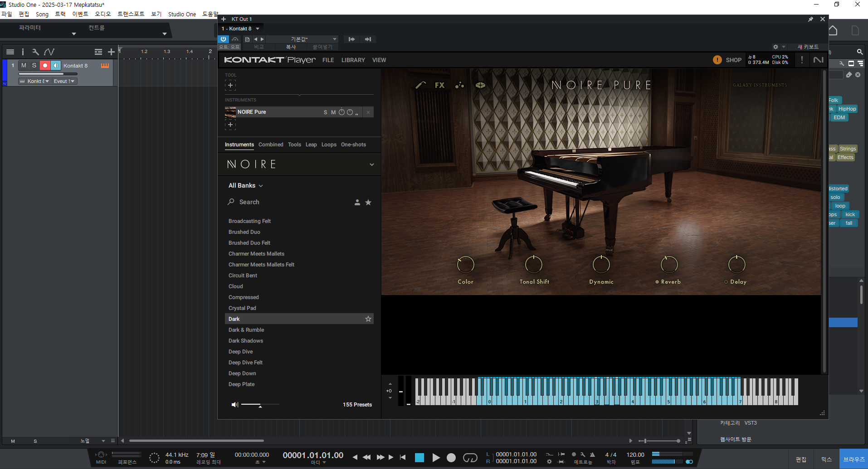Filter presets by favorites star icon

[368, 203]
